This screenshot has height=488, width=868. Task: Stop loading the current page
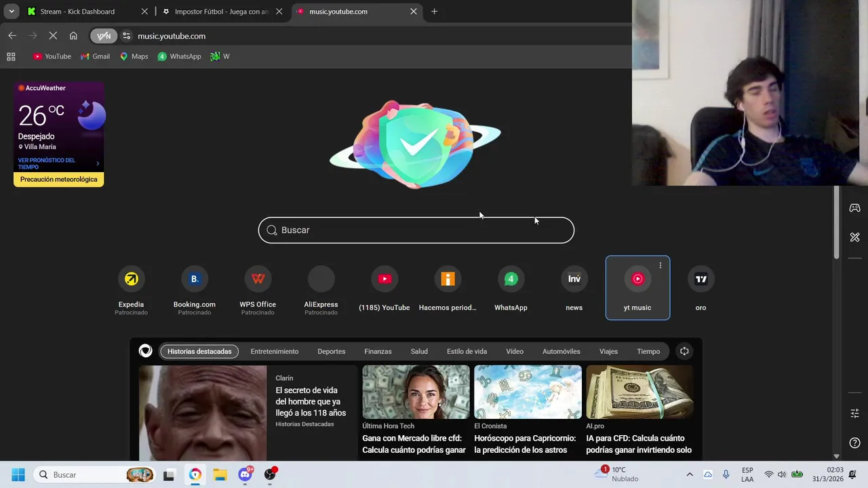click(x=53, y=36)
